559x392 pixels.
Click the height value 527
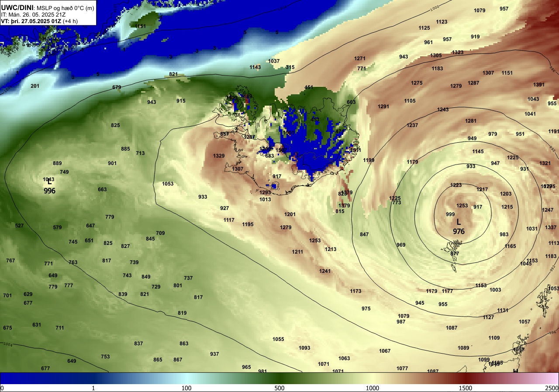click(19, 226)
